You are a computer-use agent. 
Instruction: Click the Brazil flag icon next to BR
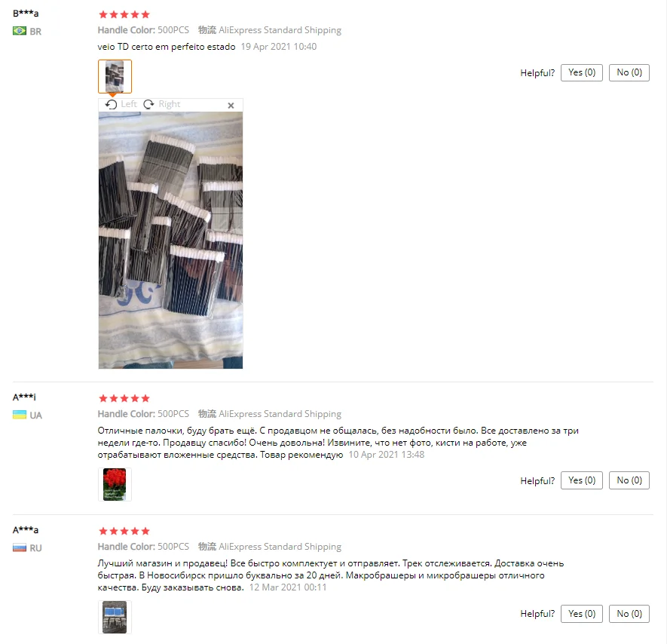(20, 31)
